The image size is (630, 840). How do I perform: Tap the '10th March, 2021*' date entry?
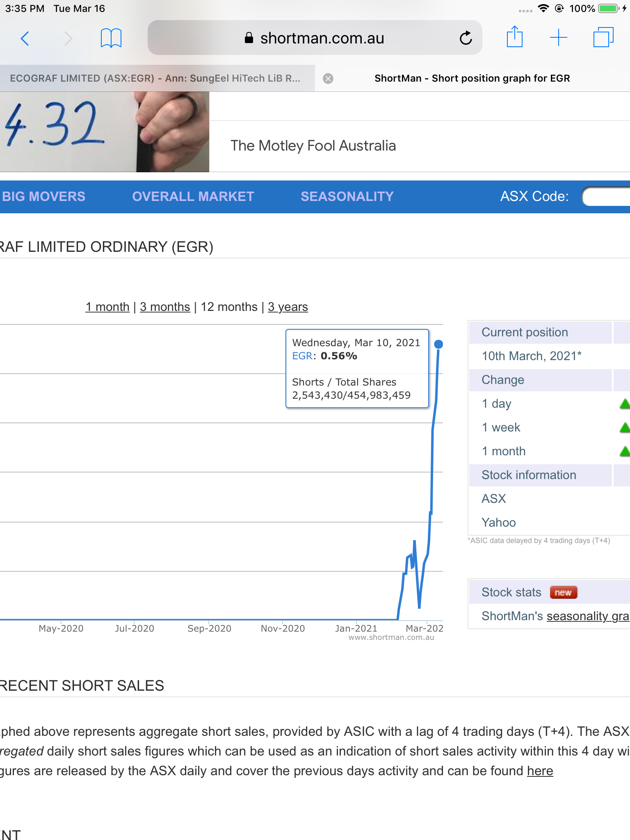pos(532,356)
